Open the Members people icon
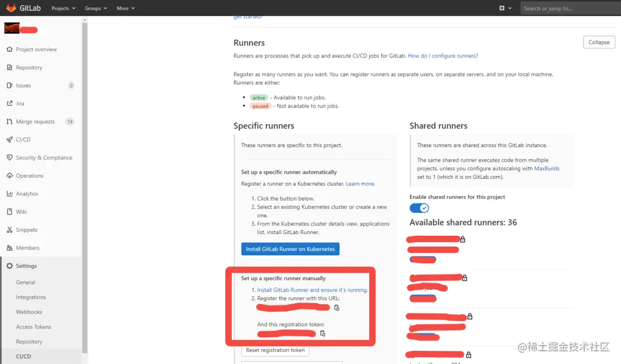 coord(10,247)
